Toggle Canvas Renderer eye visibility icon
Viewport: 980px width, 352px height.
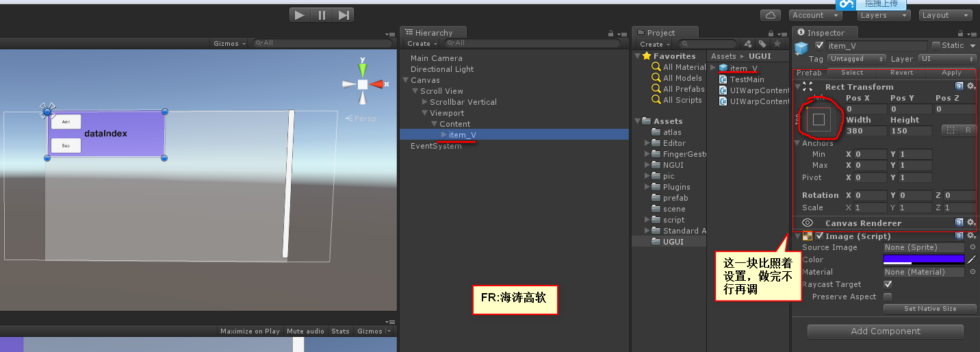(x=808, y=223)
